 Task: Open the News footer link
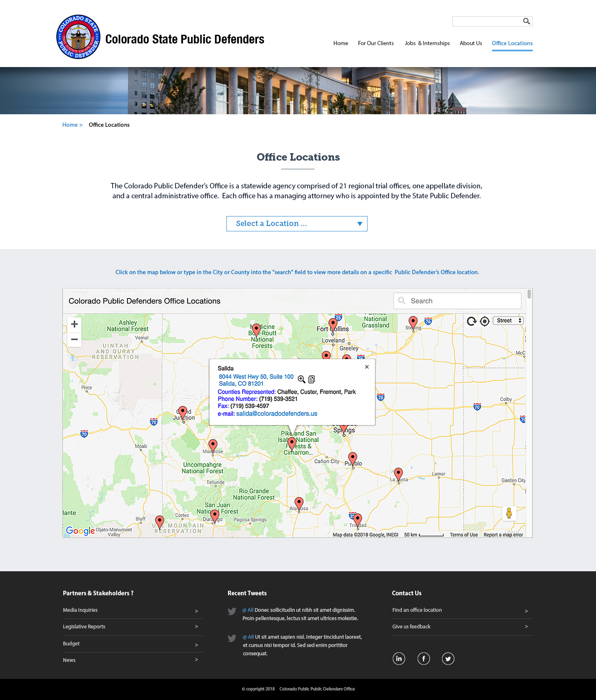pos(132,660)
